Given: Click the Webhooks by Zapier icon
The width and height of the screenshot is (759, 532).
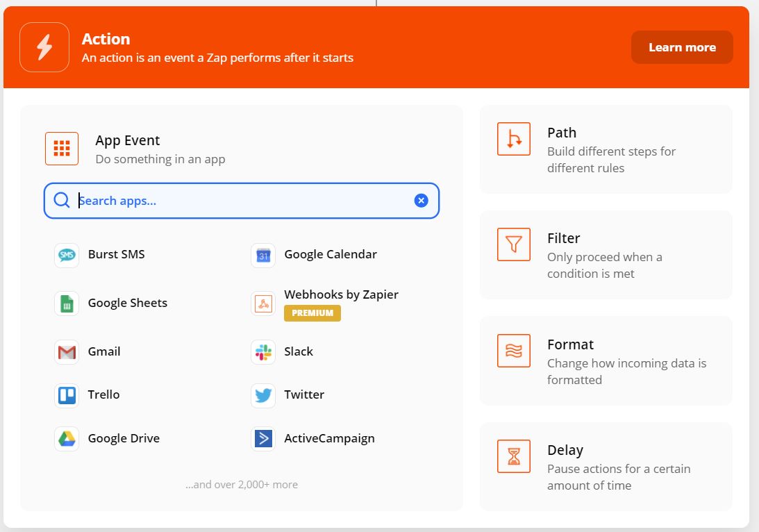Looking at the screenshot, I should [x=263, y=304].
